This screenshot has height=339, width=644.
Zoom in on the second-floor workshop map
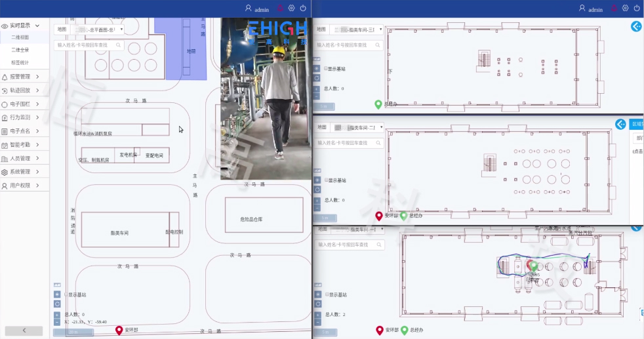[317, 201]
